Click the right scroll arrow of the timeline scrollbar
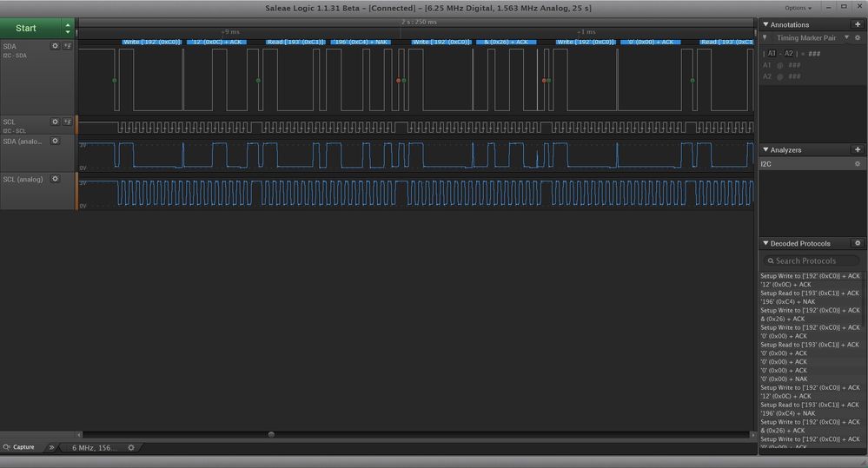The height and width of the screenshot is (468, 868). click(x=752, y=435)
